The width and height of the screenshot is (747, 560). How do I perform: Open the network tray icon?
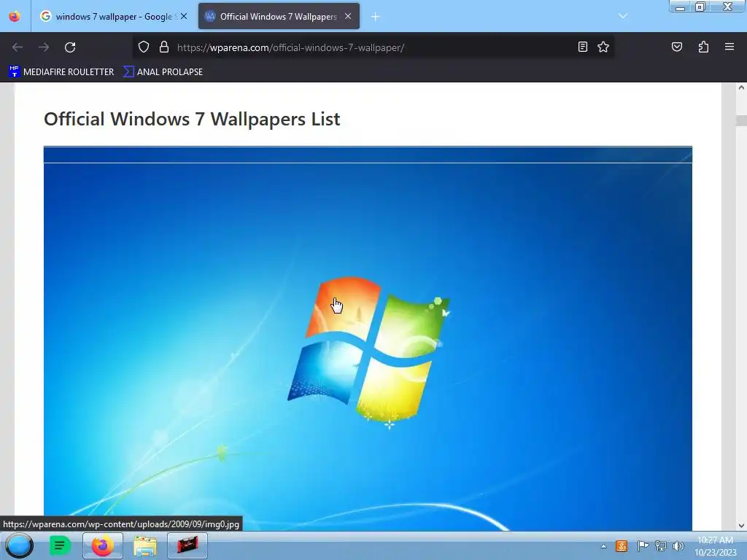(x=660, y=546)
